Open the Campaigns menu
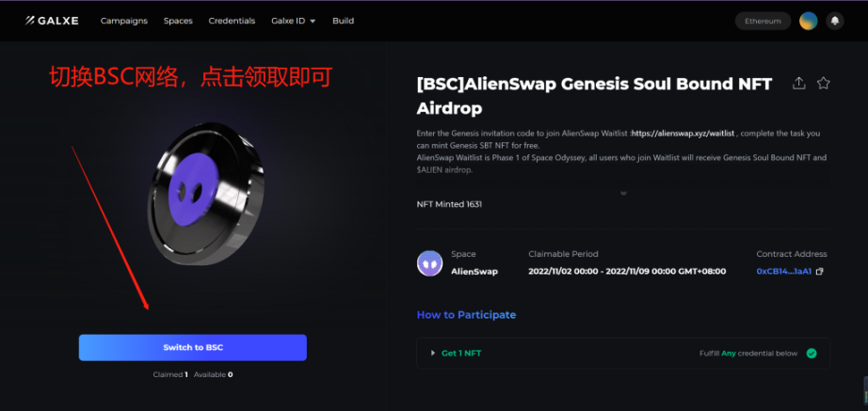 click(124, 21)
